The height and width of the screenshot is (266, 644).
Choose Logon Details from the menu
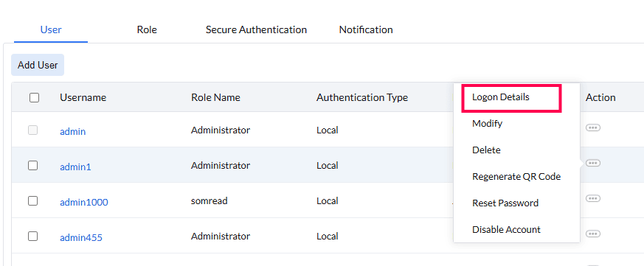tap(501, 97)
